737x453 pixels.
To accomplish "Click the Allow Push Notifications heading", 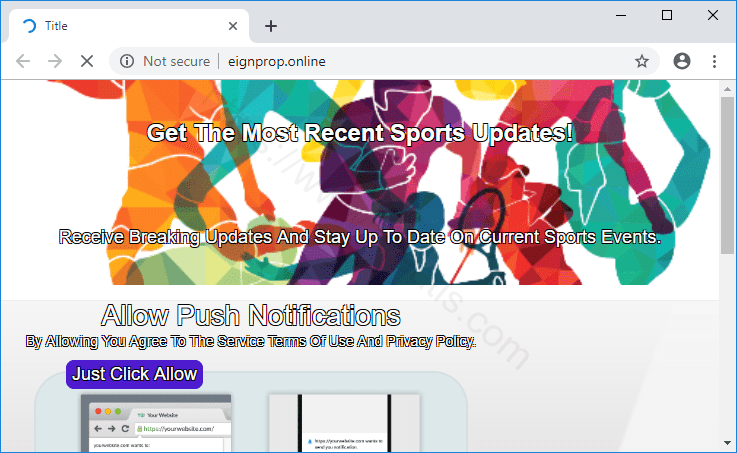I will [x=251, y=316].
